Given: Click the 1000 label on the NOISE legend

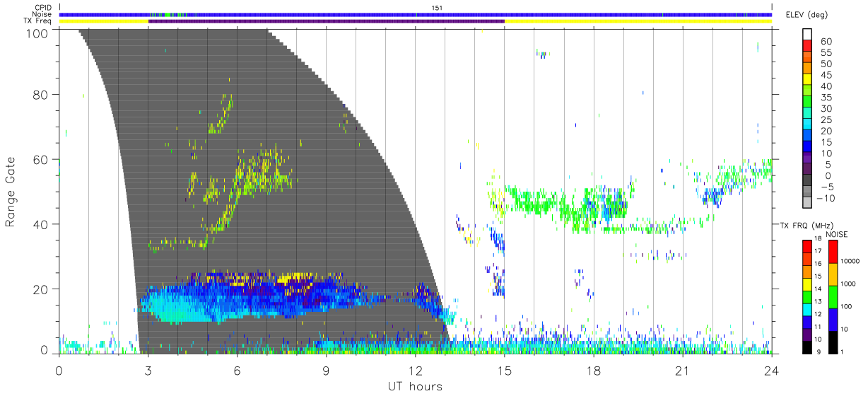Looking at the screenshot, I should (848, 284).
